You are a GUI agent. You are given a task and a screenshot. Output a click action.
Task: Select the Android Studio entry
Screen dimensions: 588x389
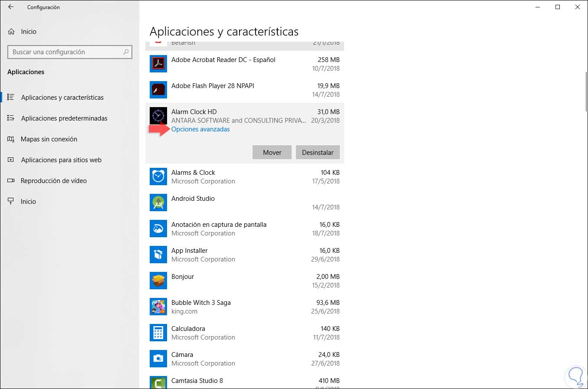(245, 203)
